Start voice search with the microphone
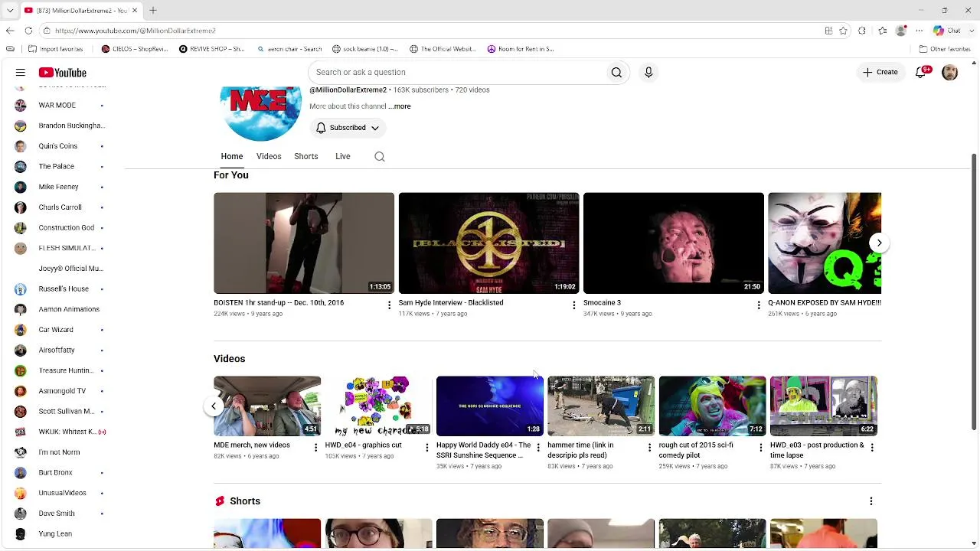Viewport: 980px width, 551px height. (648, 72)
